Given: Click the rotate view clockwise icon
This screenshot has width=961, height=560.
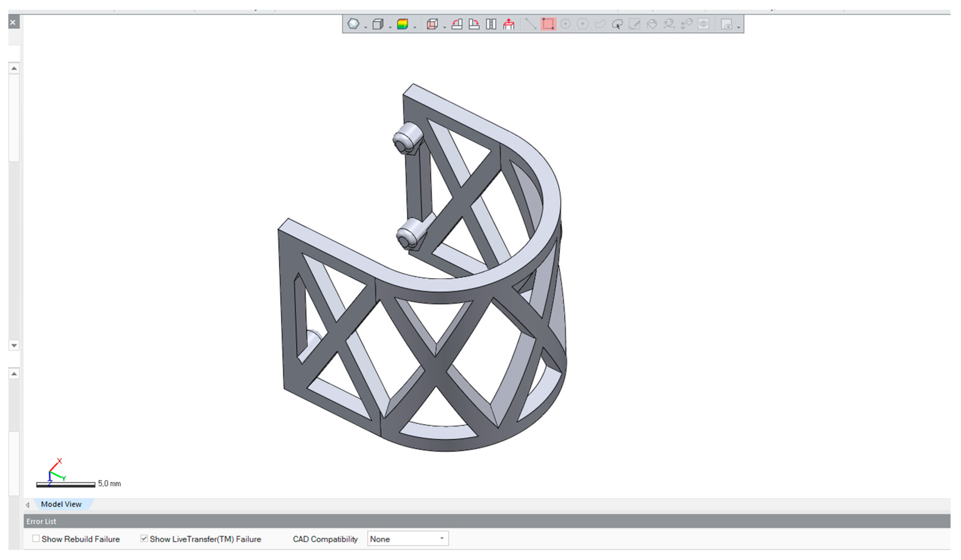Looking at the screenshot, I should (x=474, y=24).
